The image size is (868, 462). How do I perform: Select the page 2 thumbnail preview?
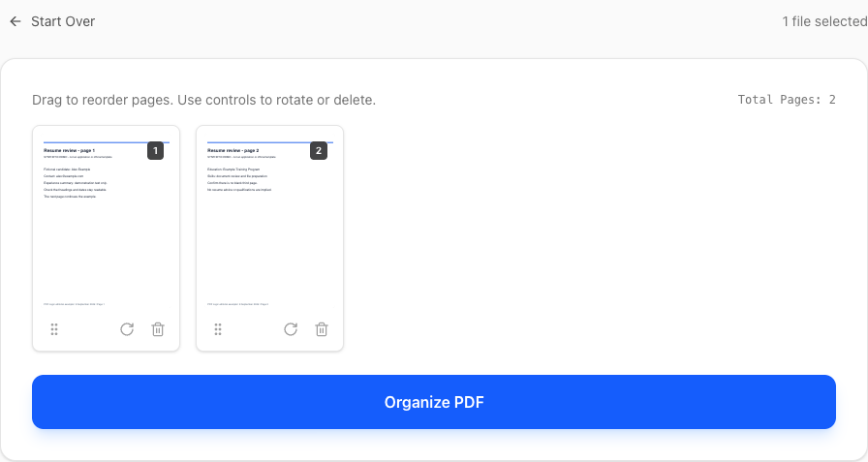click(x=269, y=224)
